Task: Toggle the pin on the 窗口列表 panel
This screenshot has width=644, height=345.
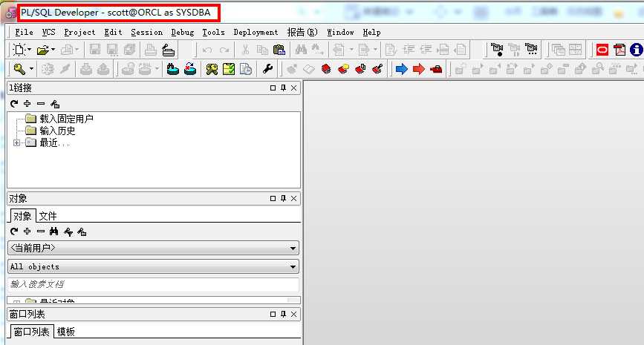Action: click(x=283, y=315)
